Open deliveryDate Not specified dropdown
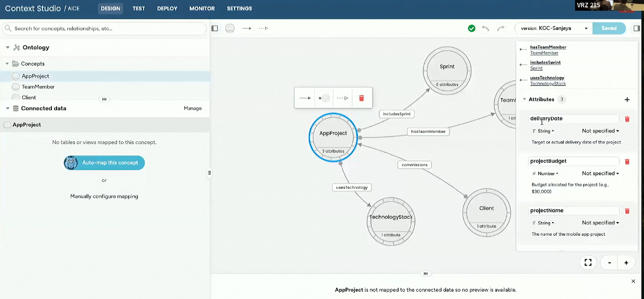 pyautogui.click(x=600, y=131)
